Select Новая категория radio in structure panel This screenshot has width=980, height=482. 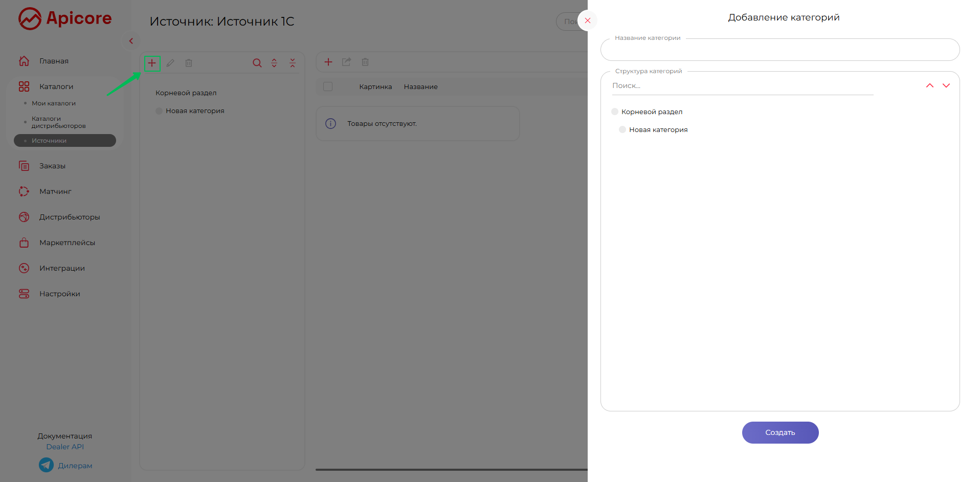click(622, 129)
